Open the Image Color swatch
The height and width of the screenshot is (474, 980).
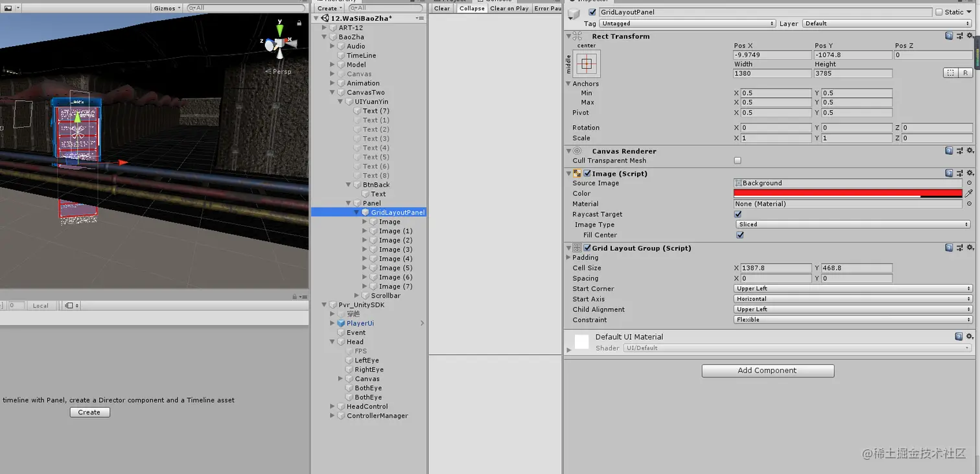point(848,193)
